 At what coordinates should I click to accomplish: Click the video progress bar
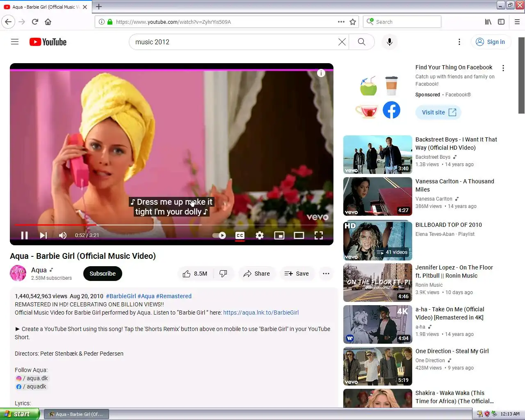(x=171, y=225)
